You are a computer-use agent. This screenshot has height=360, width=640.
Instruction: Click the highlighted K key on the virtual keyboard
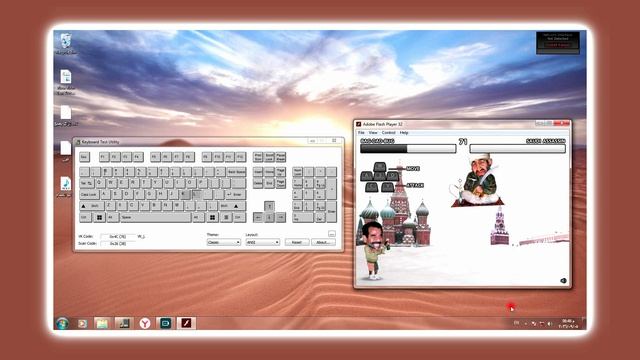coord(185,194)
